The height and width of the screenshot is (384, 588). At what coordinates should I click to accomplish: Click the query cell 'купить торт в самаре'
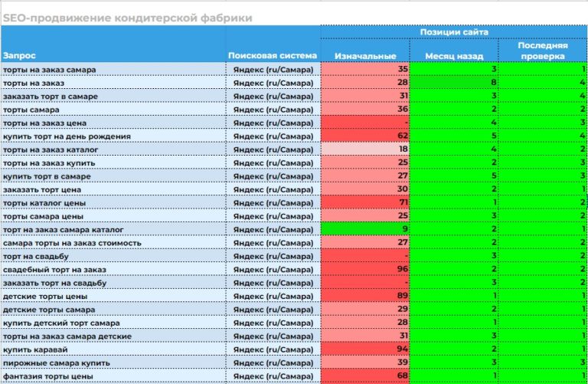(x=113, y=176)
